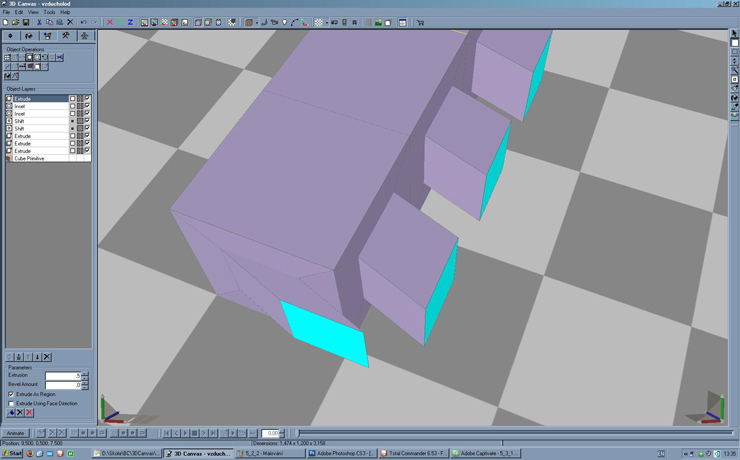Jump to last frame in playback controls
This screenshot has height=460, width=740.
[x=213, y=433]
